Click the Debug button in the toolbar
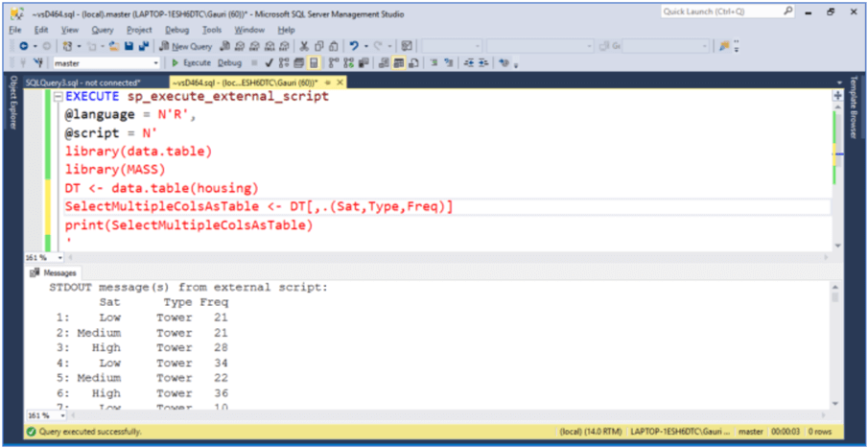Screen dimensions: 868x448 pyautogui.click(x=229, y=63)
